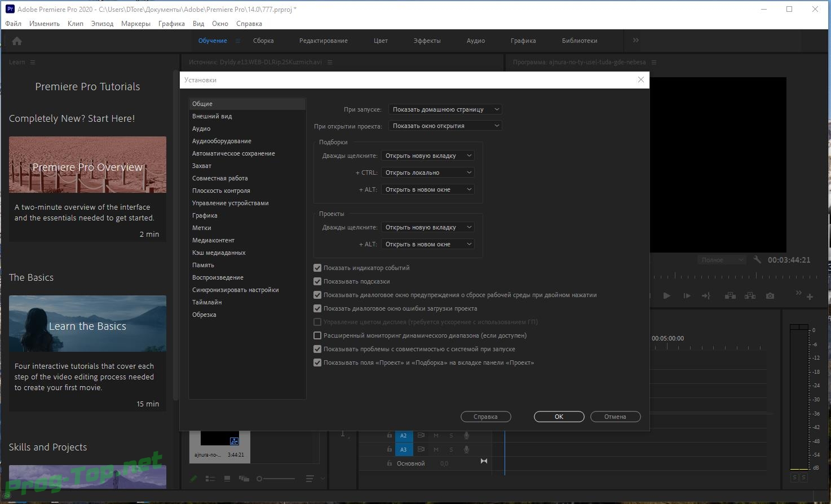Uncheck Показывать подсказки

point(317,281)
